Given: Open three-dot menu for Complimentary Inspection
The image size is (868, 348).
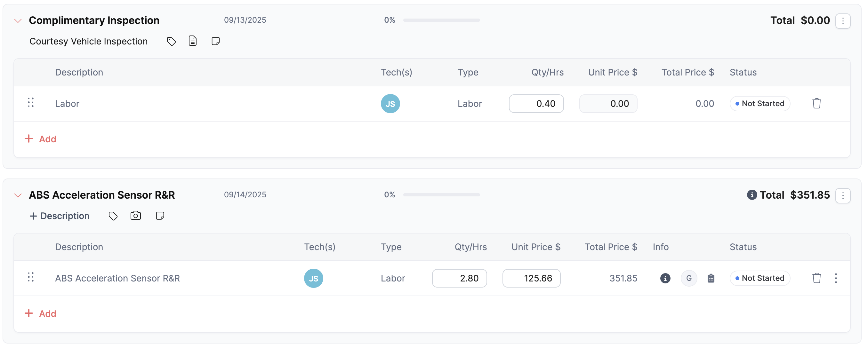Looking at the screenshot, I should coord(843,21).
